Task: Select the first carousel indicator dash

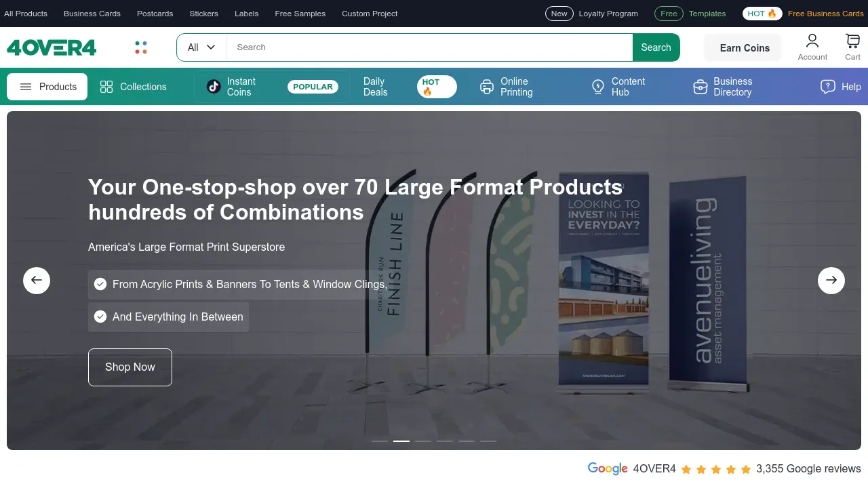Action: (380, 441)
